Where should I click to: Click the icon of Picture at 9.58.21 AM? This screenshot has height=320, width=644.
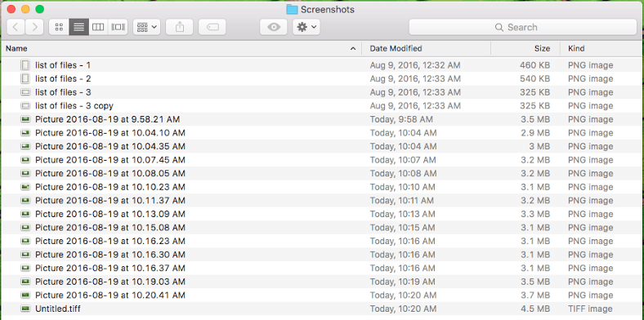pos(25,119)
